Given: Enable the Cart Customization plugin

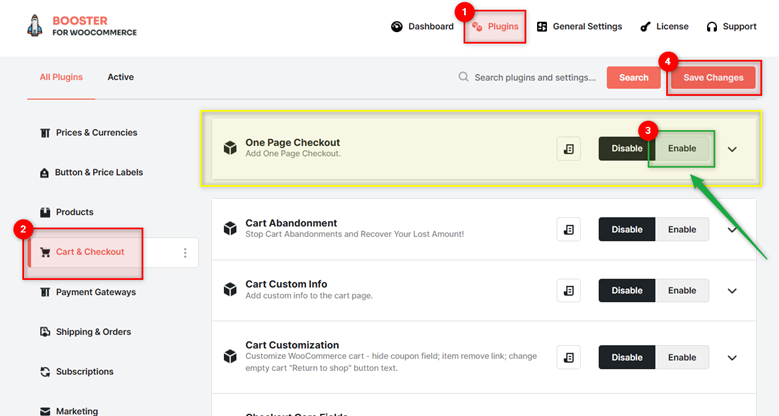Looking at the screenshot, I should coord(682,357).
